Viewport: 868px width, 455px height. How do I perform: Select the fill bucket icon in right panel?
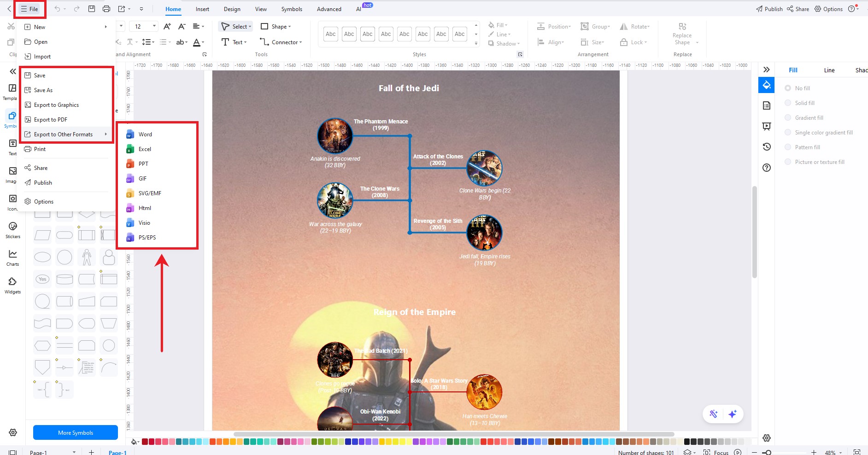click(767, 85)
